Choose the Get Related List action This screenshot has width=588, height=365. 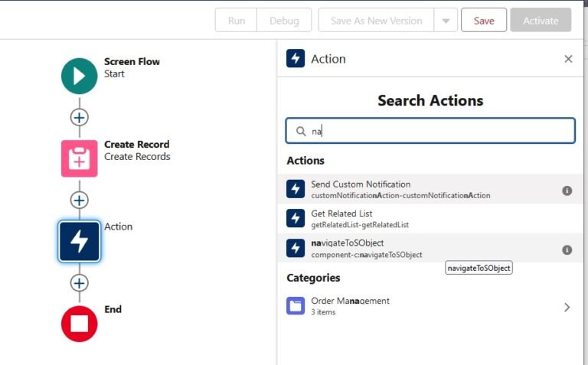click(x=430, y=219)
